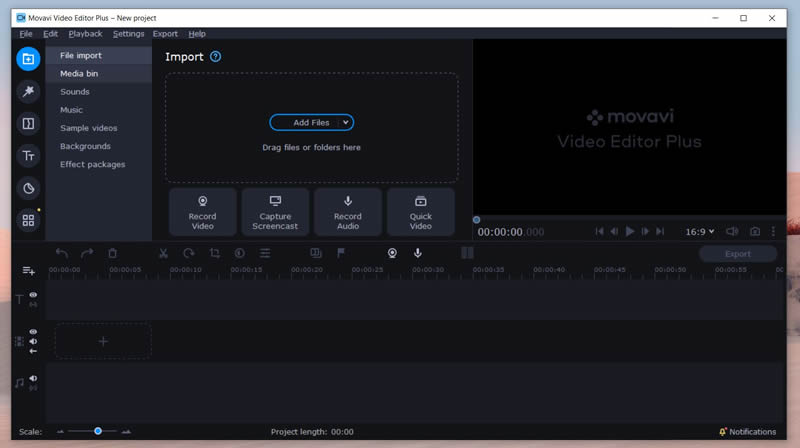
Task: Click the Capture Screencast button
Action: 275,212
